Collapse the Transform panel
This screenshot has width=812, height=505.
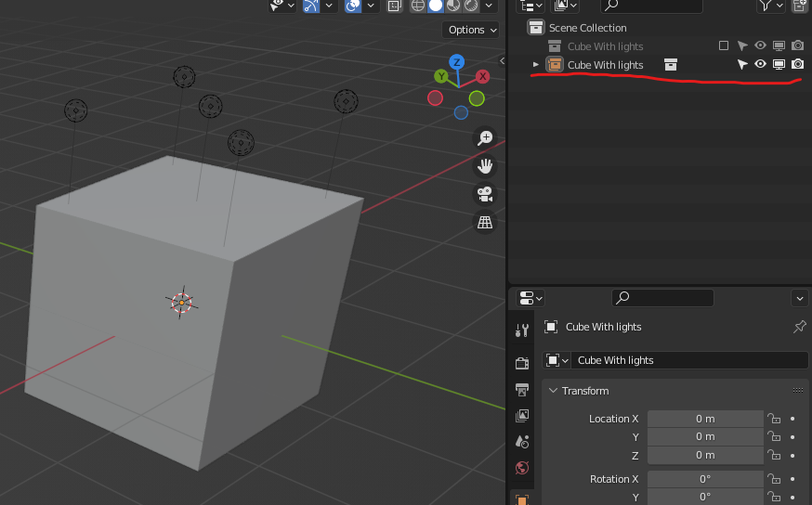point(553,391)
